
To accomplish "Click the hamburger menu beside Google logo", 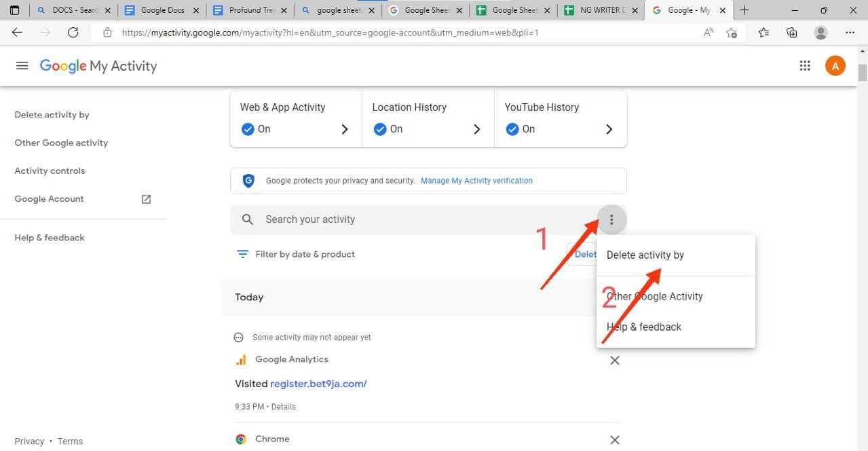I will 22,65.
